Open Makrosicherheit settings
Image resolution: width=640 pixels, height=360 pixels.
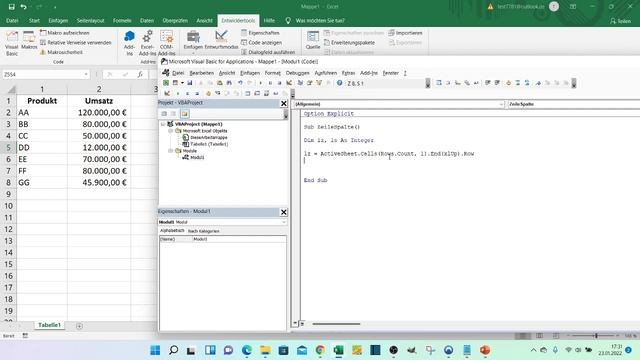pos(61,52)
